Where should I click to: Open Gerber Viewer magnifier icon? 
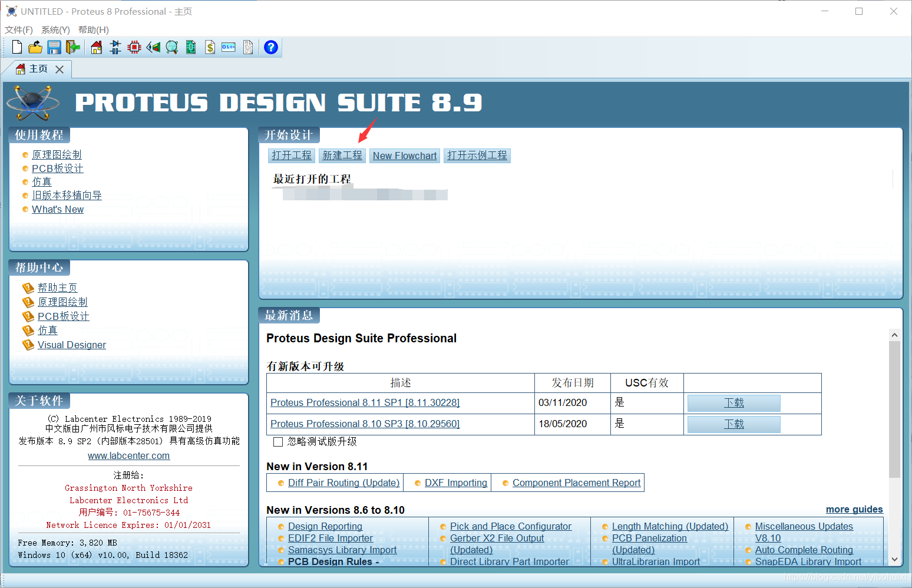(x=172, y=47)
